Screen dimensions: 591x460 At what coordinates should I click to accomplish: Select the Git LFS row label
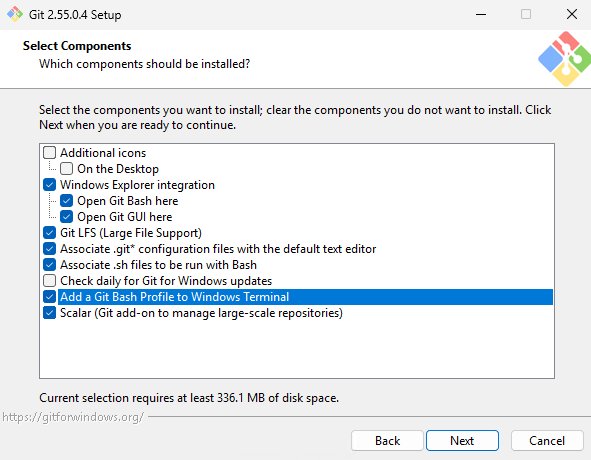click(x=131, y=233)
